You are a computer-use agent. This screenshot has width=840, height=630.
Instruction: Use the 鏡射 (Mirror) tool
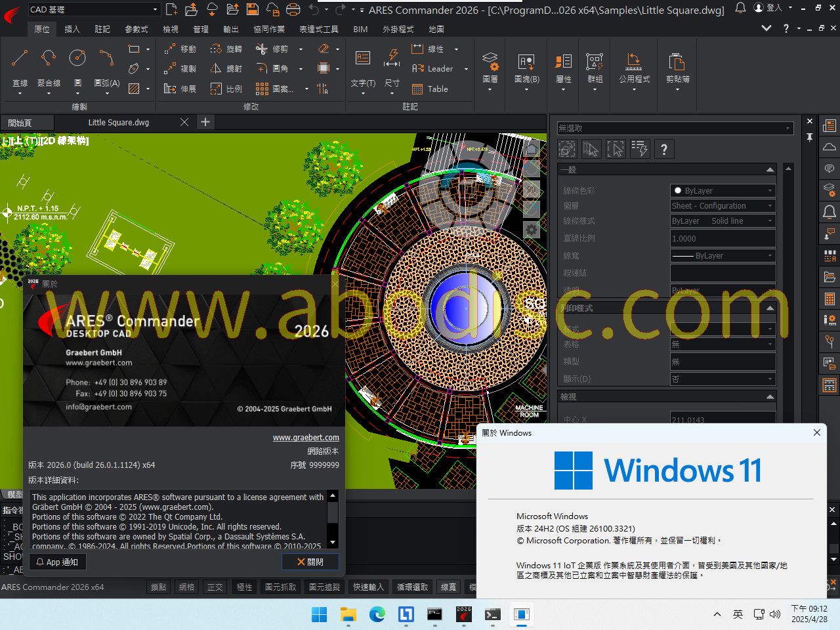coord(226,68)
